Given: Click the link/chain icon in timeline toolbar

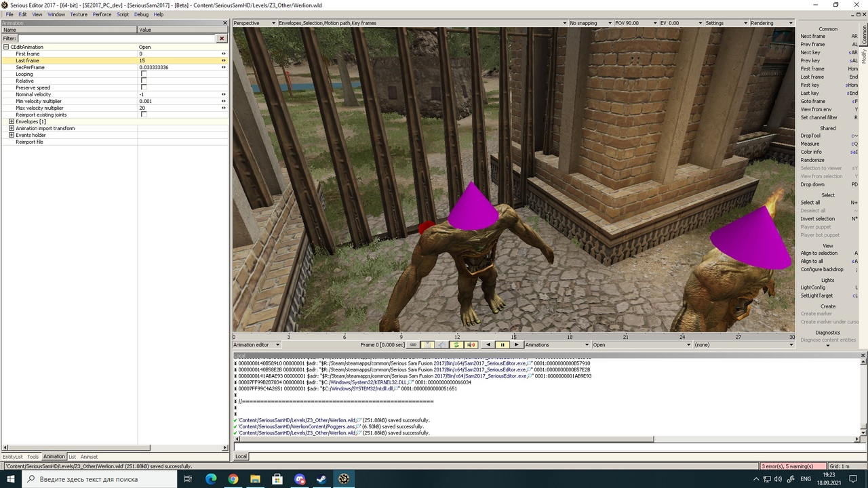Looking at the screenshot, I should pyautogui.click(x=413, y=345).
